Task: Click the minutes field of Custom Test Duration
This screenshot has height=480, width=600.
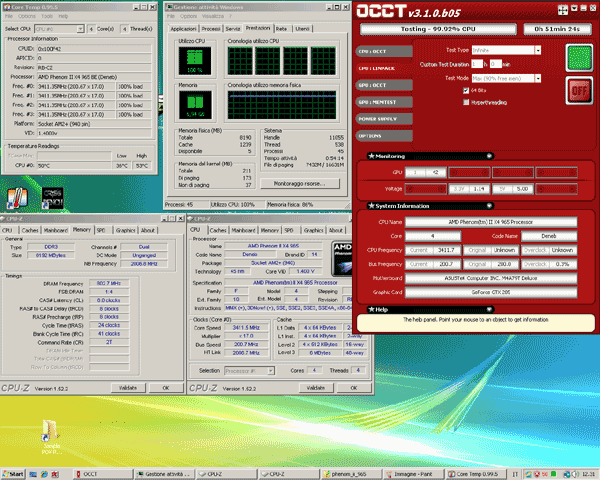Action: (x=496, y=64)
